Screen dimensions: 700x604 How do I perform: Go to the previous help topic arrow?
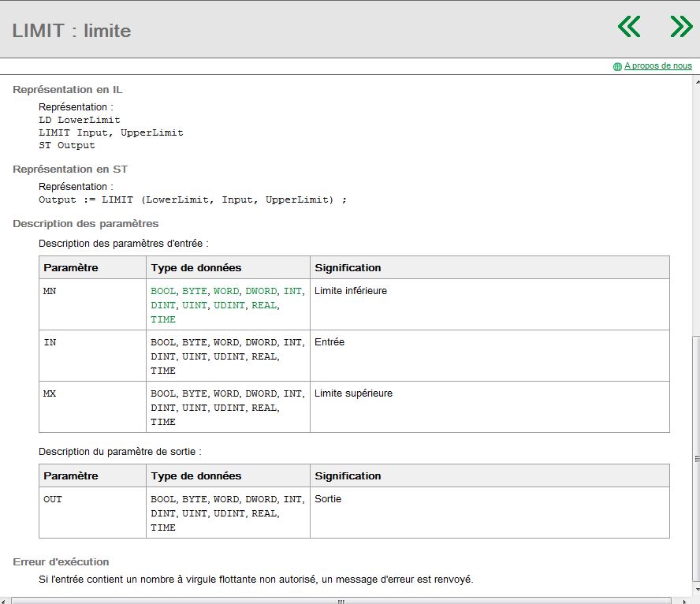(x=629, y=27)
